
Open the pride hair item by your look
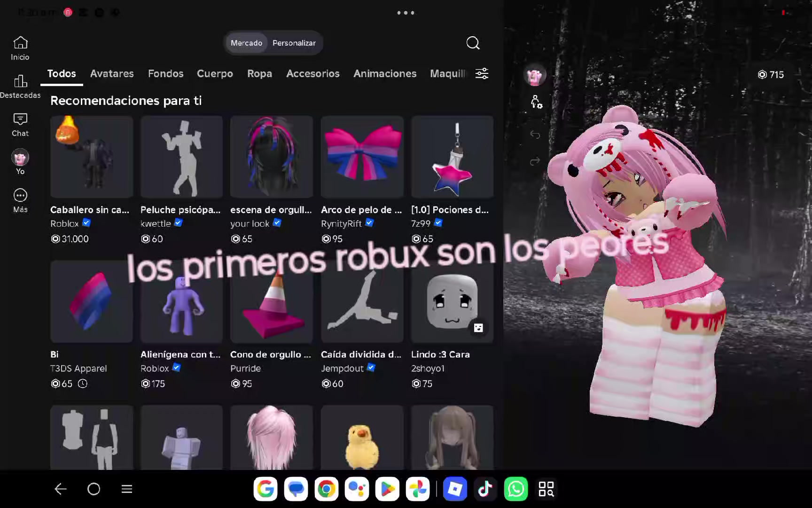point(272,157)
